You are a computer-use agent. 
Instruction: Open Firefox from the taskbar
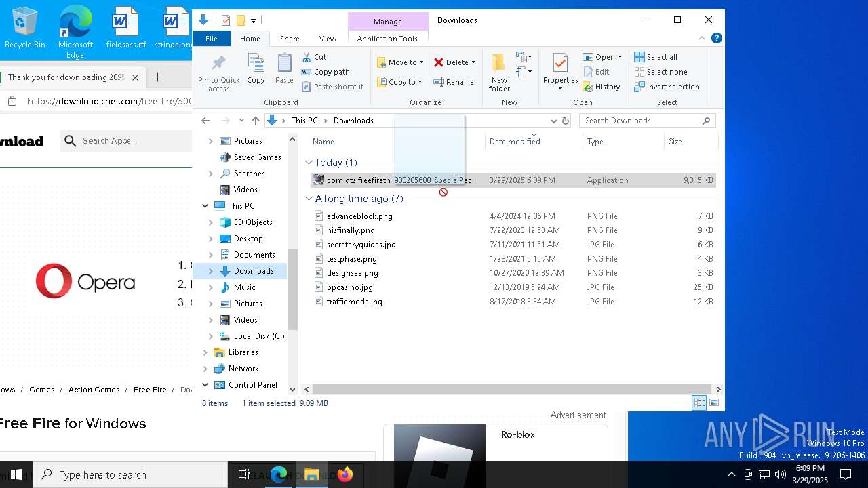345,474
